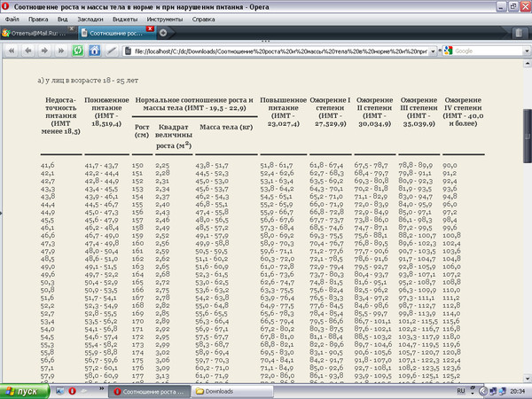Open the Закладки menu
Screen dimensions: 532x399
click(x=90, y=20)
